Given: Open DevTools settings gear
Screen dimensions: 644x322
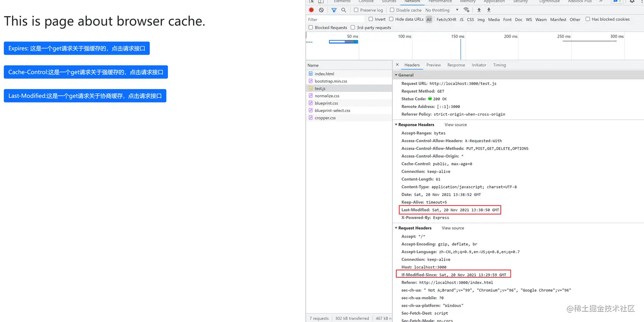Looking at the screenshot, I should coord(632,2).
